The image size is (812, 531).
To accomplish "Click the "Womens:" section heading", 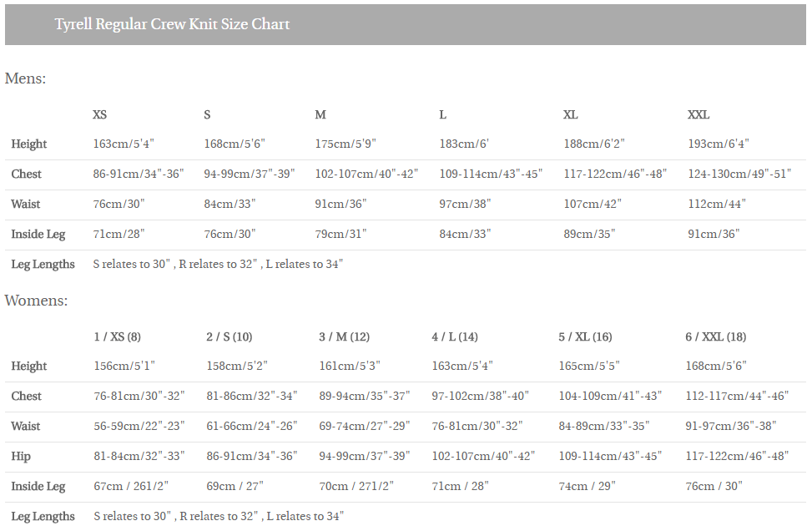I will pos(36,301).
